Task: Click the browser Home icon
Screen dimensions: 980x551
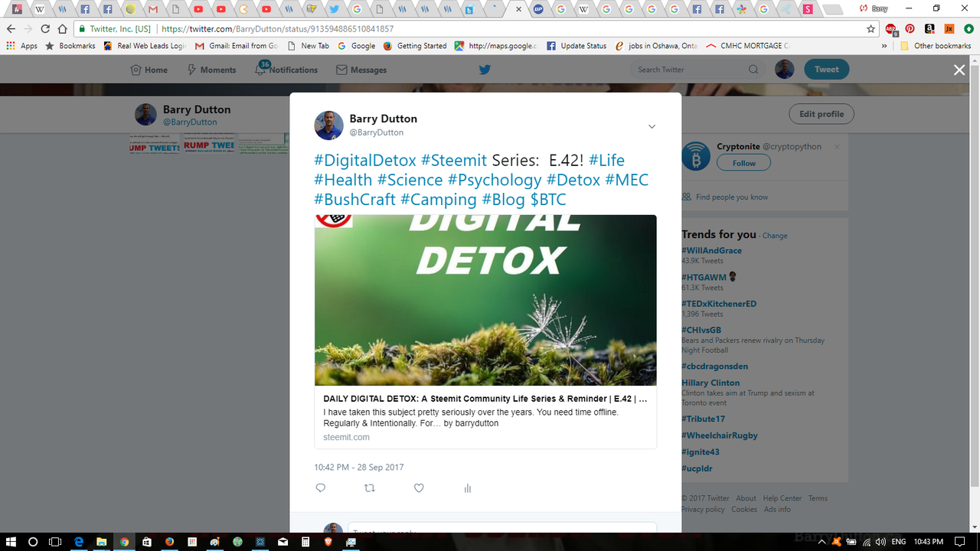Action: (x=62, y=29)
